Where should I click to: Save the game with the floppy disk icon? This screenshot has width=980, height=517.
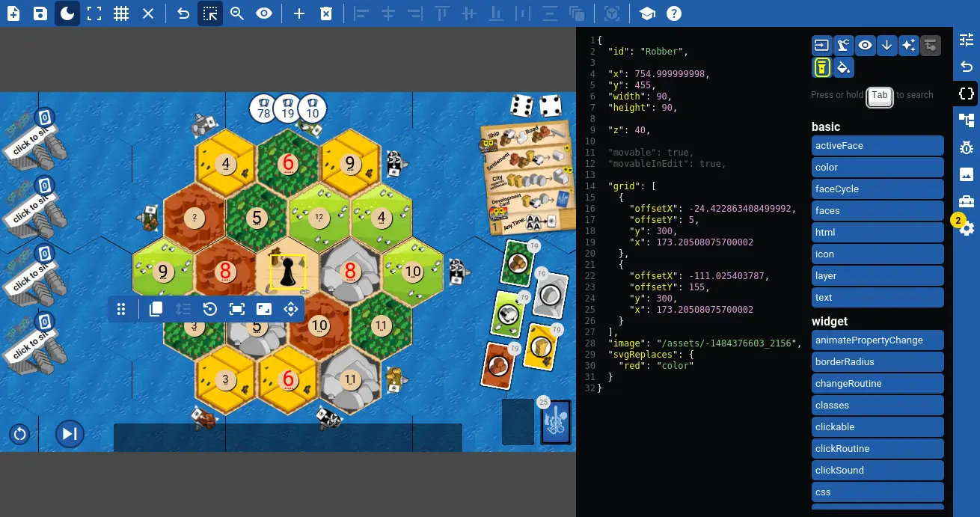tap(40, 13)
